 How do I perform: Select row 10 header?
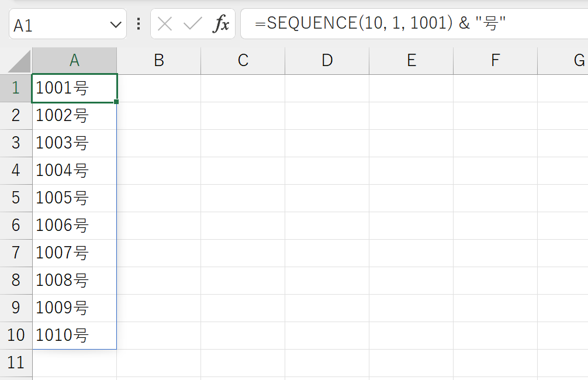click(x=16, y=336)
